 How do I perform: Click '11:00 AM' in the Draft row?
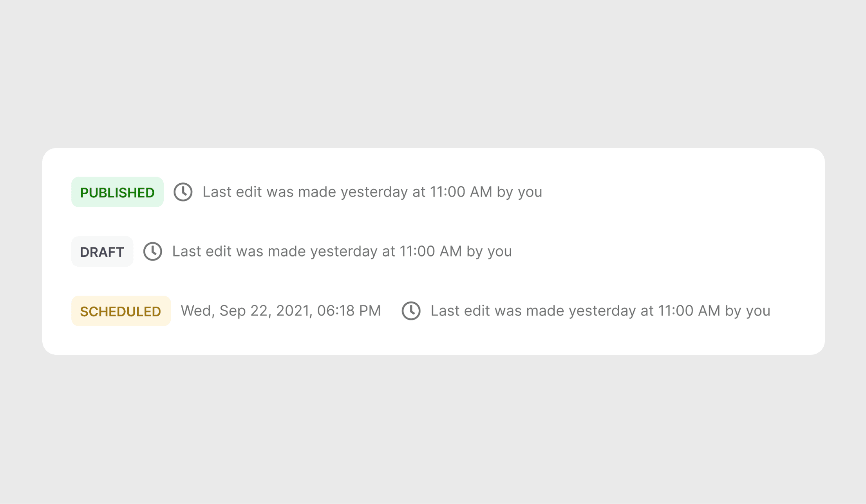pyautogui.click(x=430, y=251)
